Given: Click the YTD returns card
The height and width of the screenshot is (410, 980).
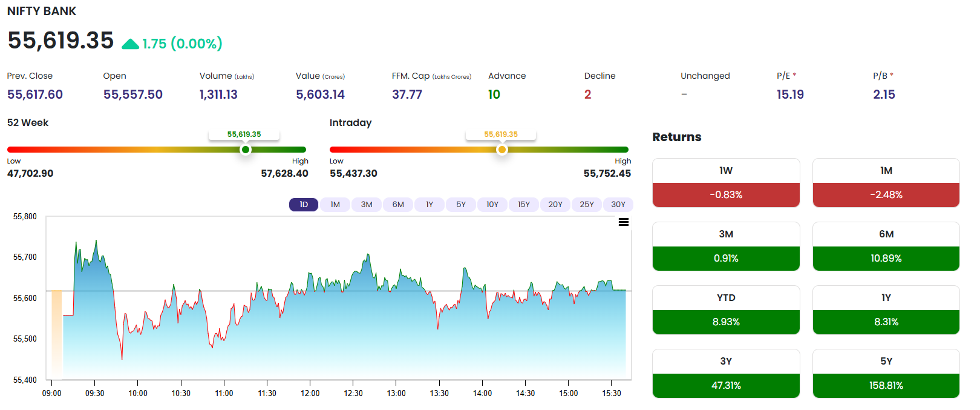Looking at the screenshot, I should 726,310.
